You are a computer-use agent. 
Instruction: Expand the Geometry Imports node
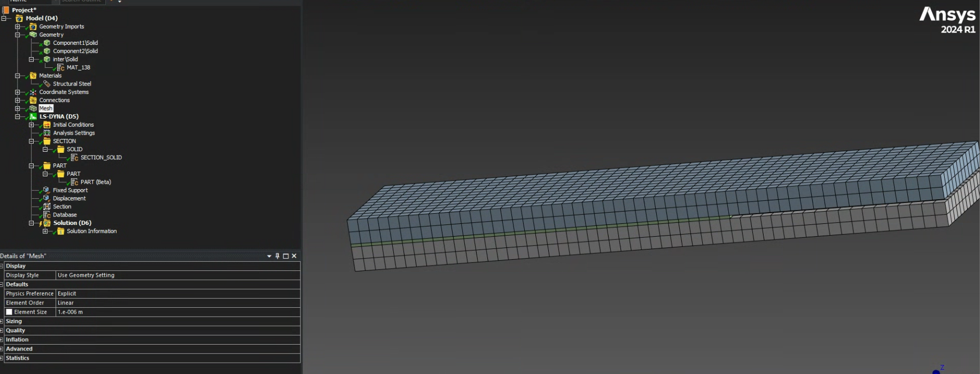(18, 26)
